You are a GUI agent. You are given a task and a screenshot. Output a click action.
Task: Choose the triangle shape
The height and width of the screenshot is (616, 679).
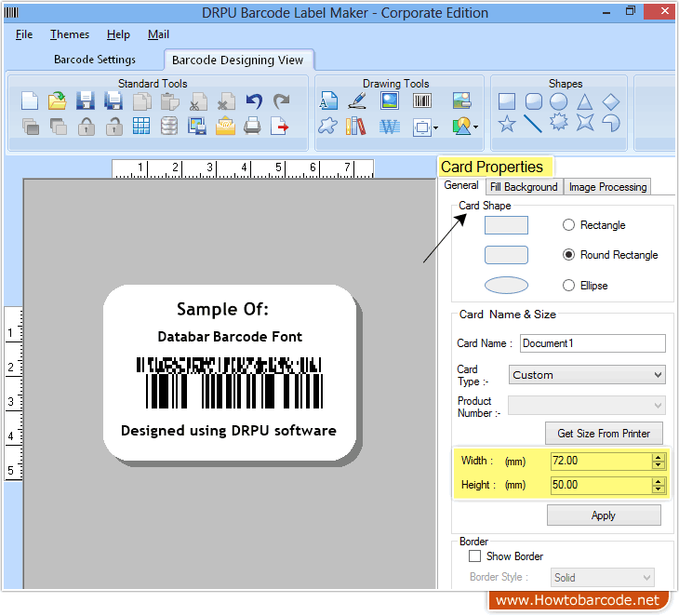coord(585,101)
